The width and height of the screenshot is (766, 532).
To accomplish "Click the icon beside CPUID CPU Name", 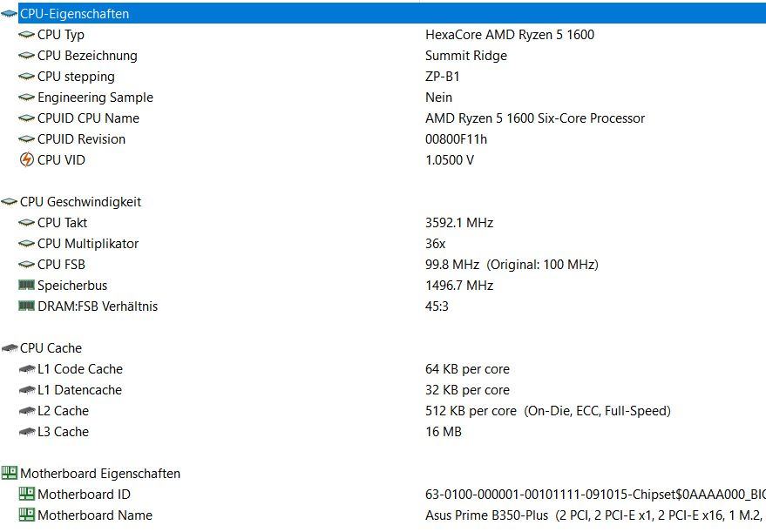I will point(26,118).
